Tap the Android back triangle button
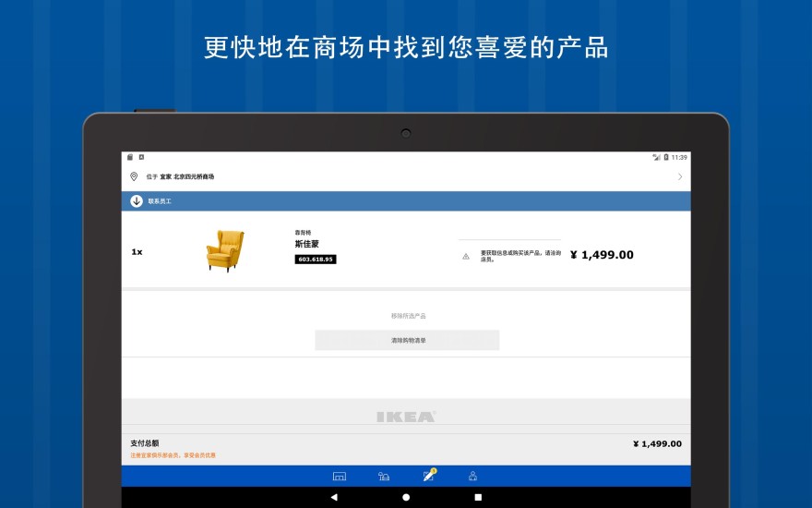 pos(334,497)
